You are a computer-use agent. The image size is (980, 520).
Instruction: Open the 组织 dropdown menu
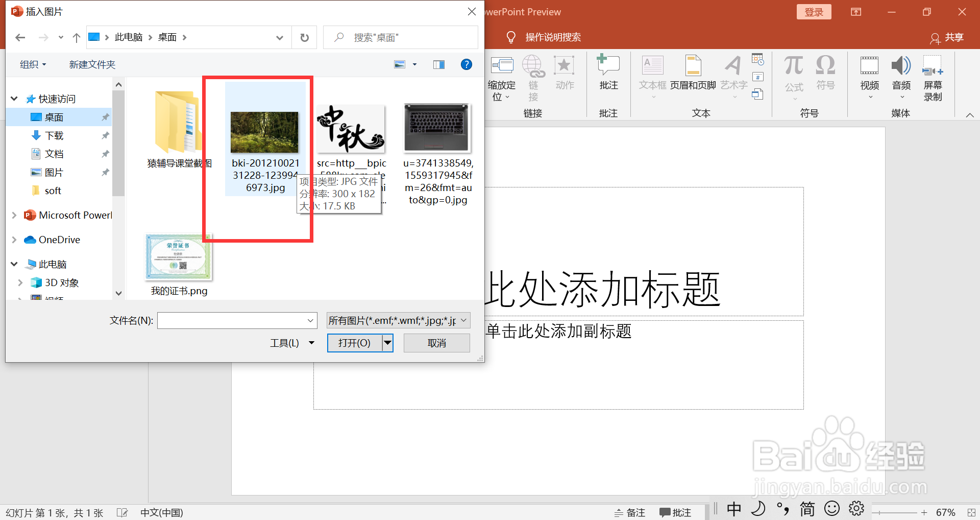point(33,64)
